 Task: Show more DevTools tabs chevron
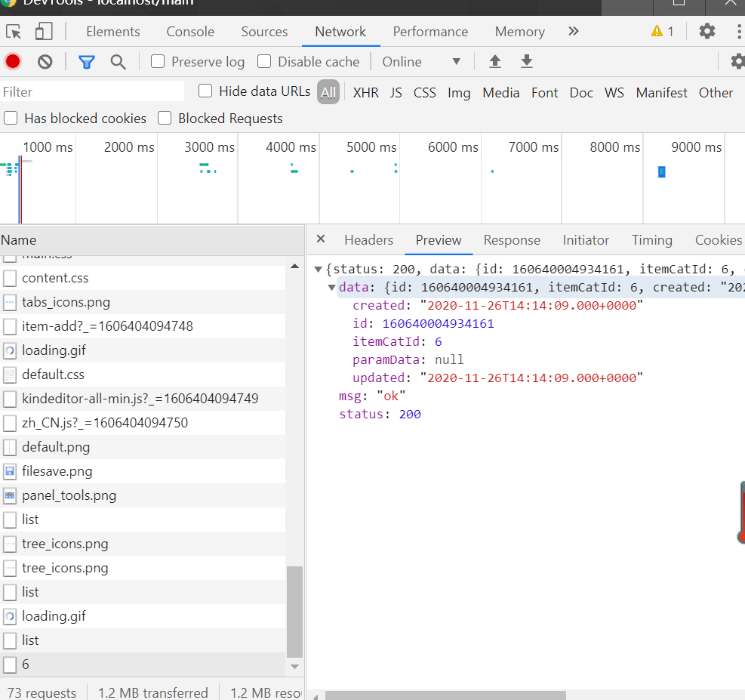(574, 32)
